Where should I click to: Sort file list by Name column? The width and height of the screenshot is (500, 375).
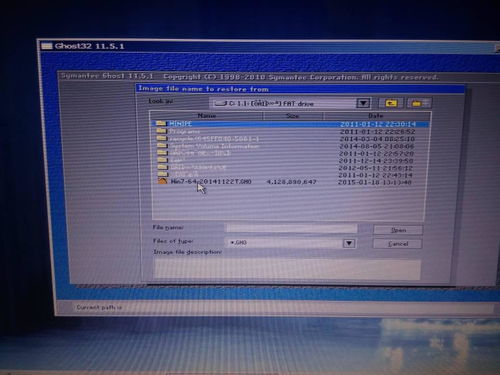207,116
